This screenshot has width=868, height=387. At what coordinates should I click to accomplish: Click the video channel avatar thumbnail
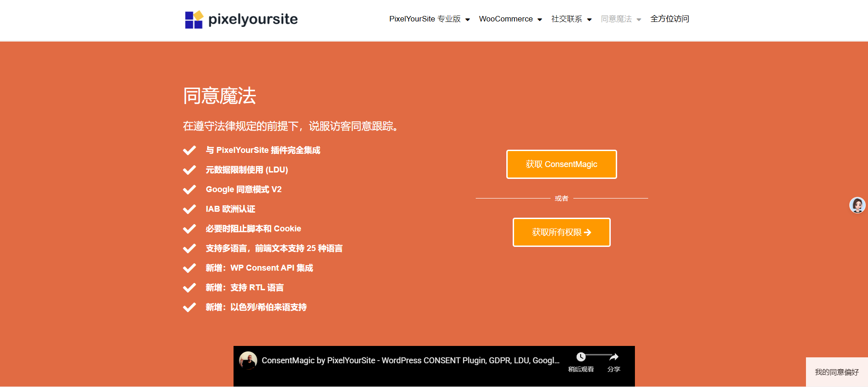click(248, 361)
